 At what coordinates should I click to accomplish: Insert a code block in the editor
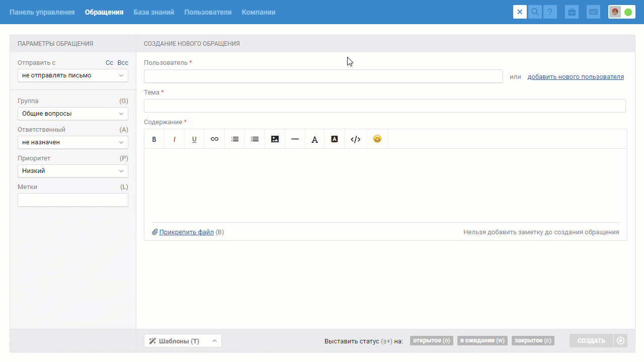(355, 139)
